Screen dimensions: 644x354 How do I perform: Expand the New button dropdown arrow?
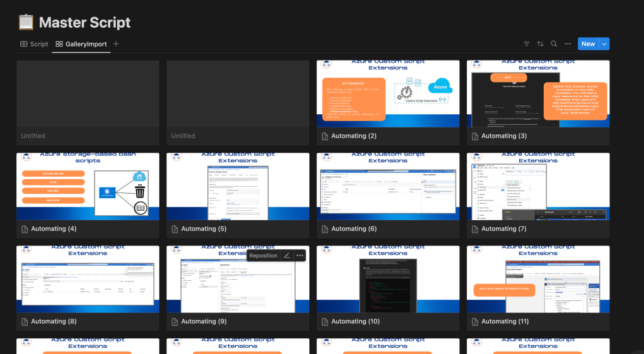point(604,44)
